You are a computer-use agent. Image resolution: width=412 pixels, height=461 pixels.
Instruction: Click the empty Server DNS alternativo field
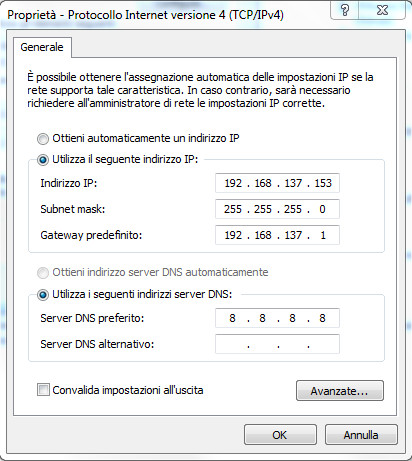click(x=277, y=344)
